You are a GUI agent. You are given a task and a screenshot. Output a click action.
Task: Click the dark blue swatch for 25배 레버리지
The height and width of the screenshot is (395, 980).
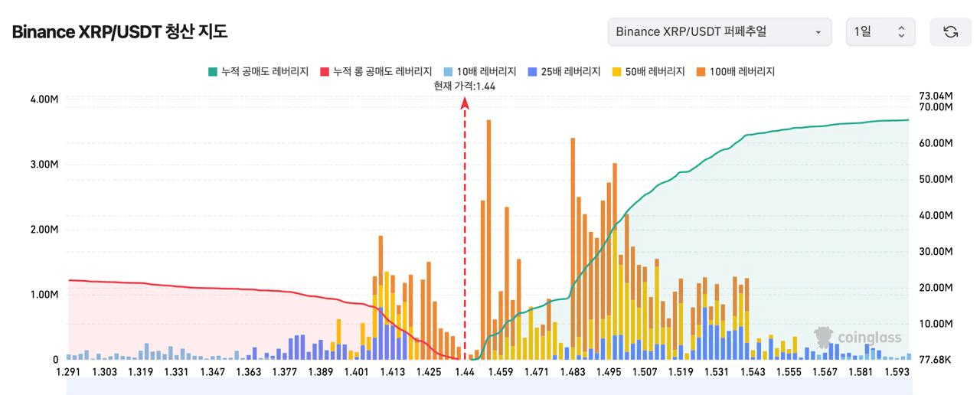point(532,71)
